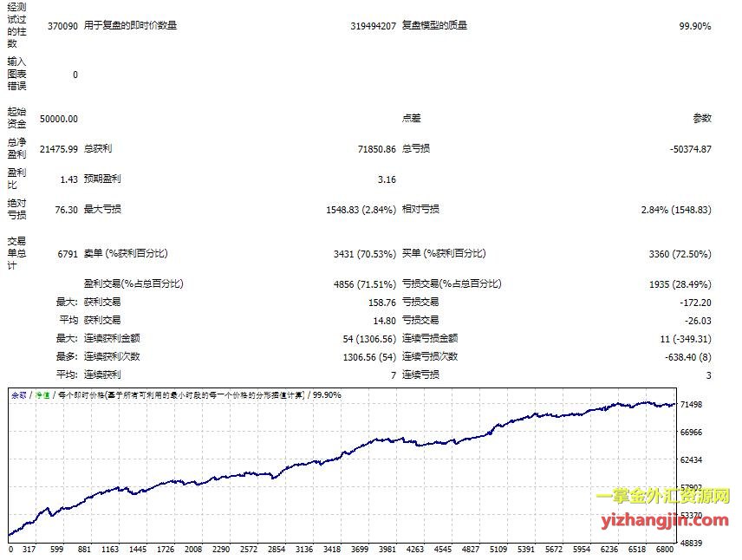Select the starting capital value 50000.00

[59, 119]
